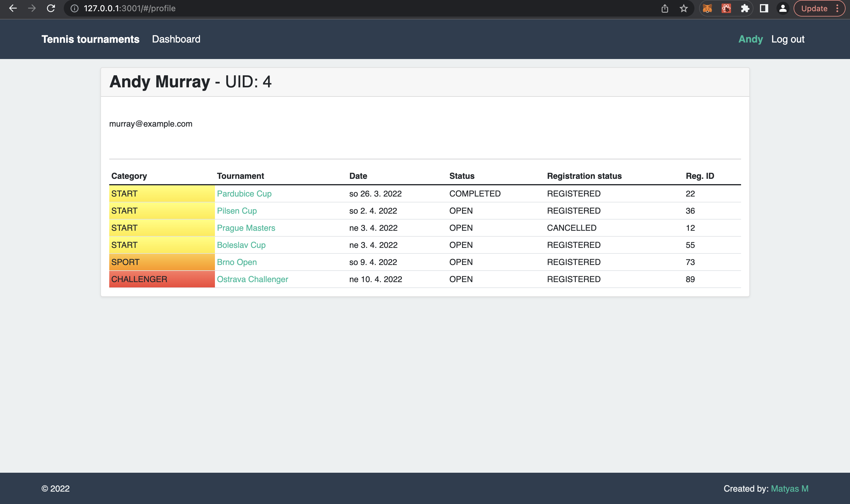Click the red CHALLENGER category cell

pos(162,279)
